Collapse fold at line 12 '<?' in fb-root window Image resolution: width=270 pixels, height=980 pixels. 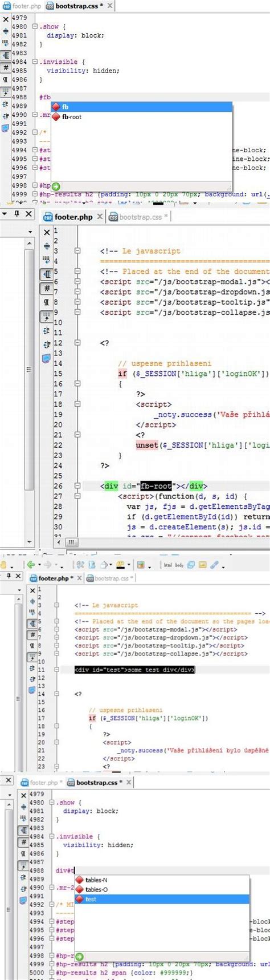point(77,343)
